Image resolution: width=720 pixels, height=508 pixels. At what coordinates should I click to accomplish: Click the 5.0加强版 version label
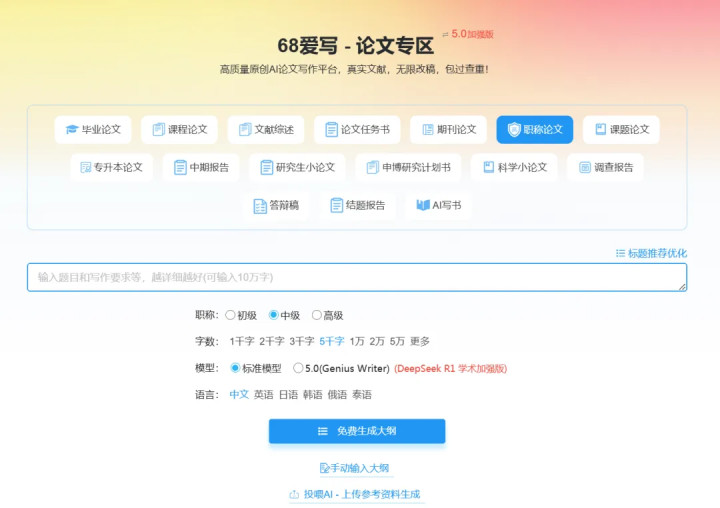tap(472, 34)
